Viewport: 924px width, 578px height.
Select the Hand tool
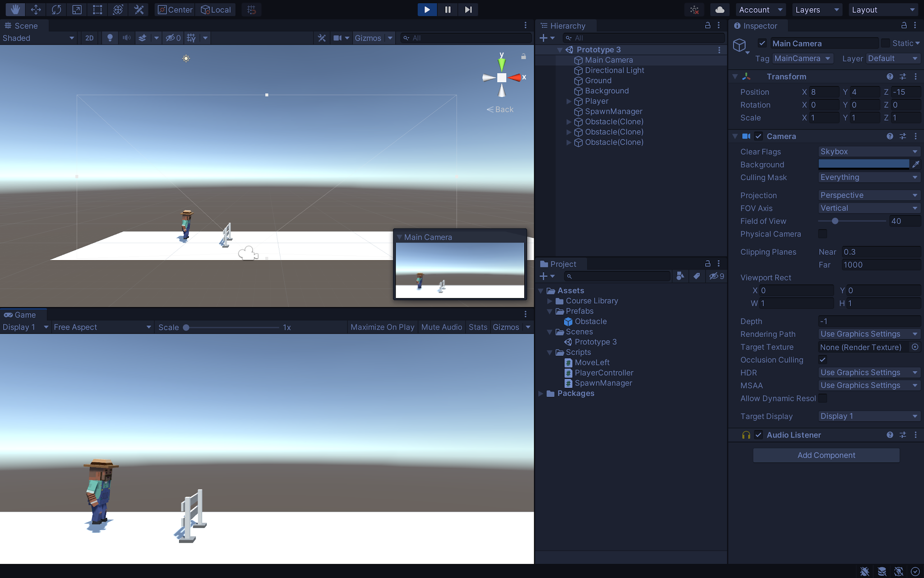tap(15, 9)
